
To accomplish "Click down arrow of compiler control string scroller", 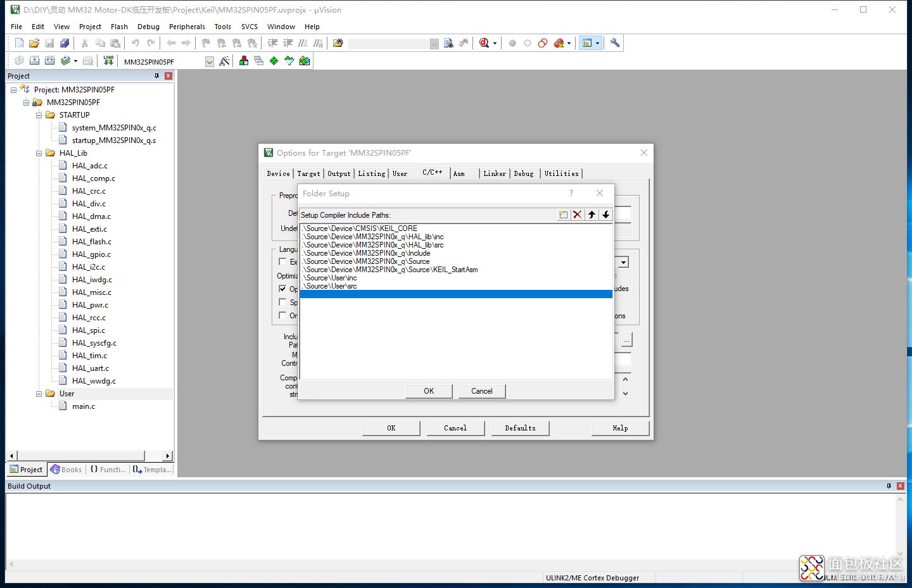I will pyautogui.click(x=625, y=394).
